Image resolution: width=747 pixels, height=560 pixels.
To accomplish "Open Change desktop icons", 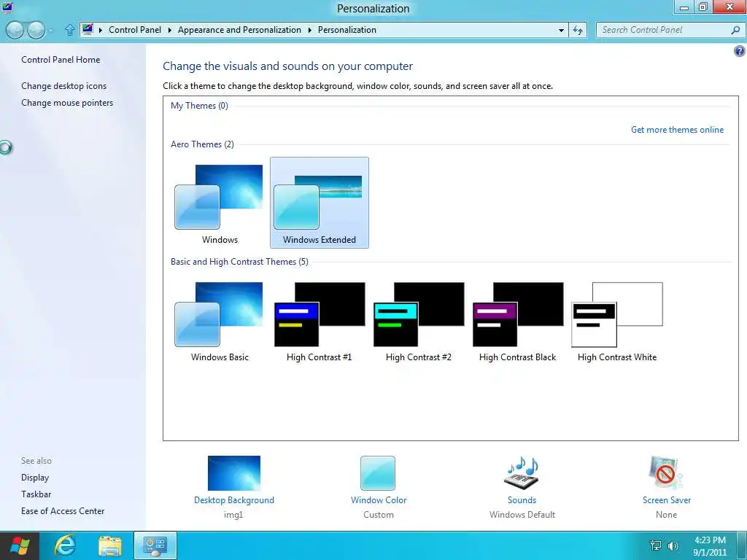I will click(x=64, y=86).
